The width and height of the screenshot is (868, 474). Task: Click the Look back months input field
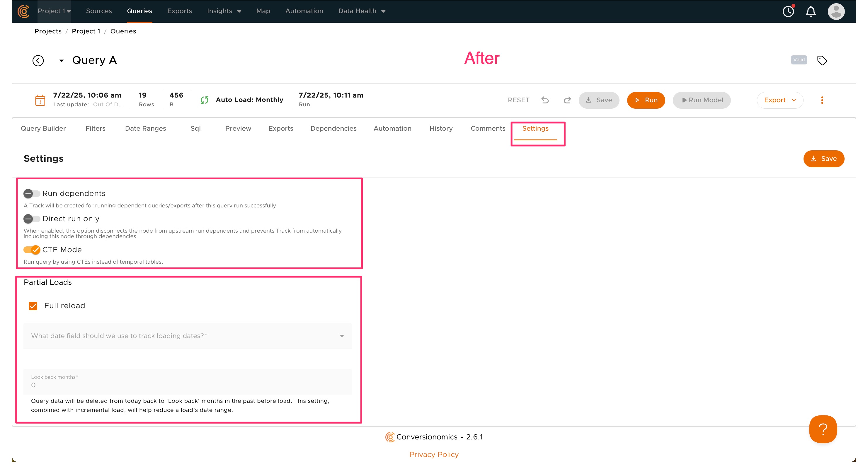[187, 382]
